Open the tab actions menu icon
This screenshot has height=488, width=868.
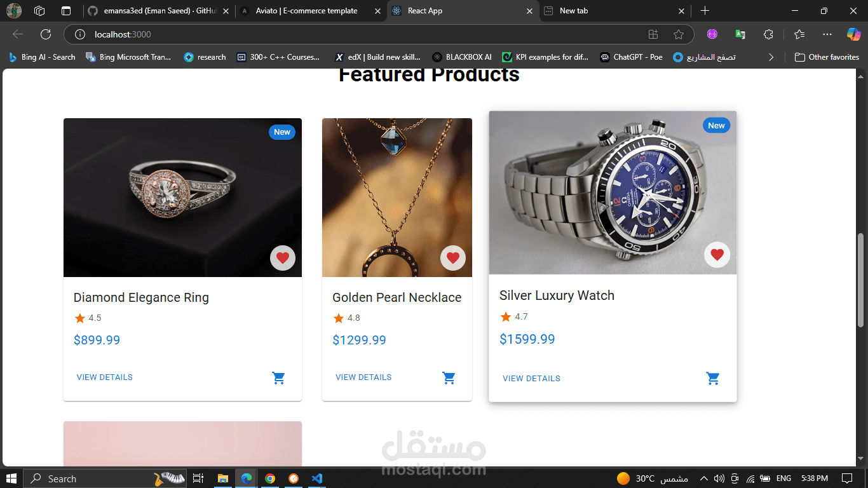[66, 11]
